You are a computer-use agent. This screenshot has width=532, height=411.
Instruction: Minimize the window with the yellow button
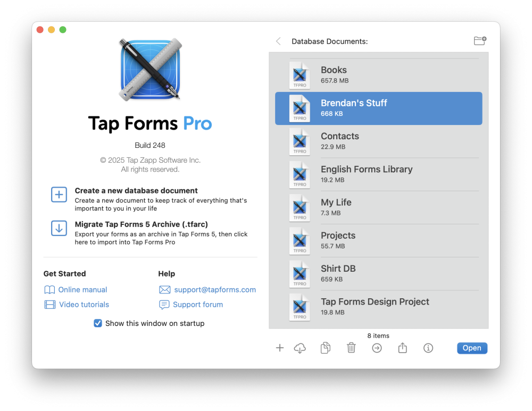point(51,29)
